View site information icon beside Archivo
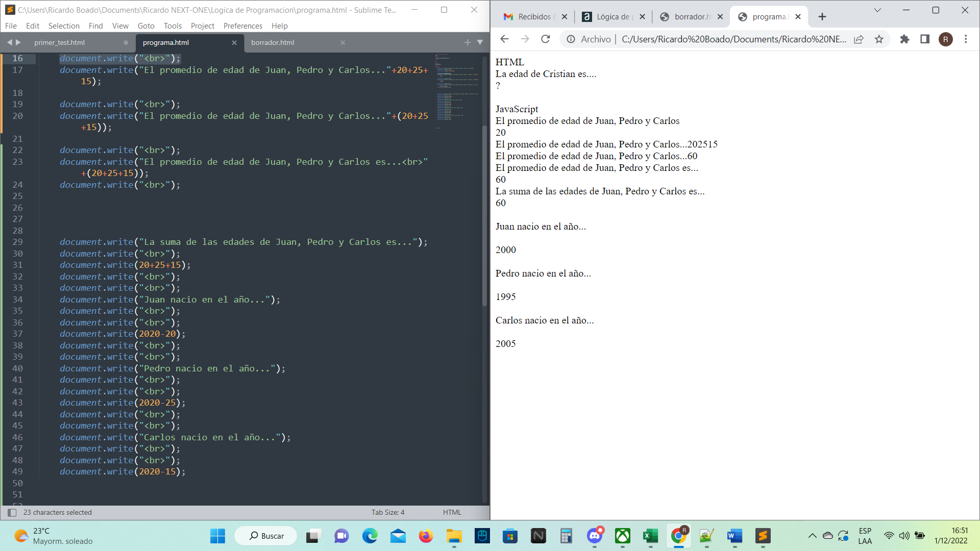The image size is (980, 551). pos(571,39)
